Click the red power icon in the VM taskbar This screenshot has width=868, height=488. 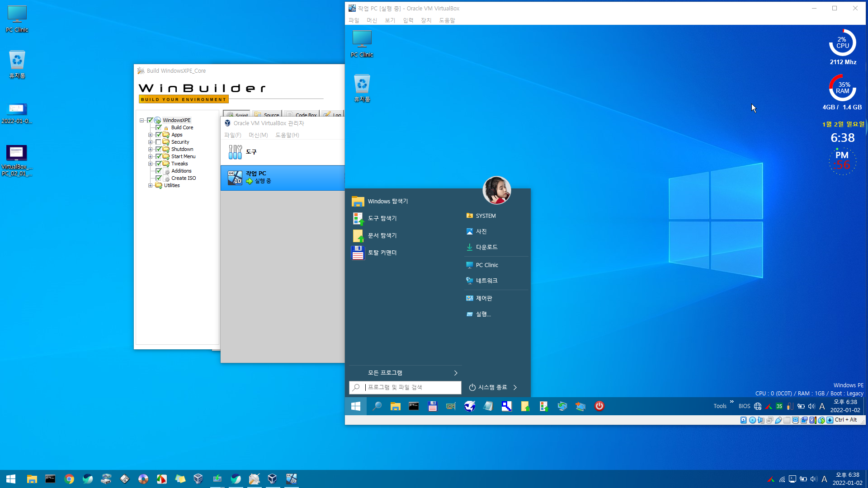pyautogui.click(x=599, y=406)
